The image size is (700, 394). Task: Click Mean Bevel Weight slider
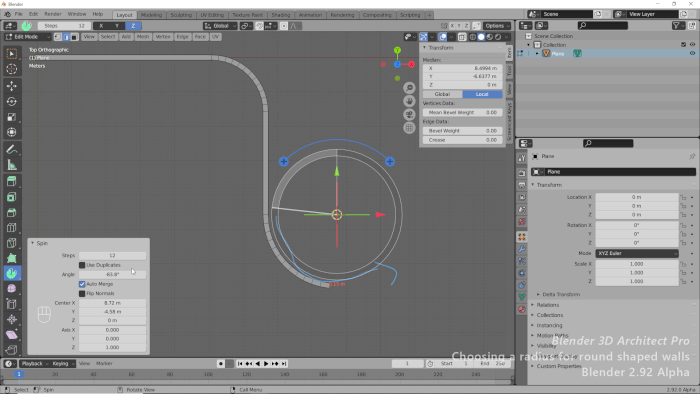(462, 112)
